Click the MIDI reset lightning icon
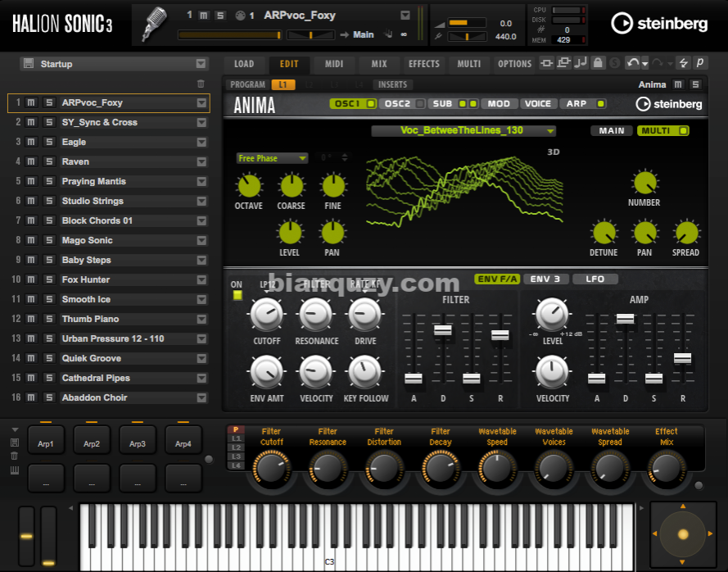 tap(682, 63)
